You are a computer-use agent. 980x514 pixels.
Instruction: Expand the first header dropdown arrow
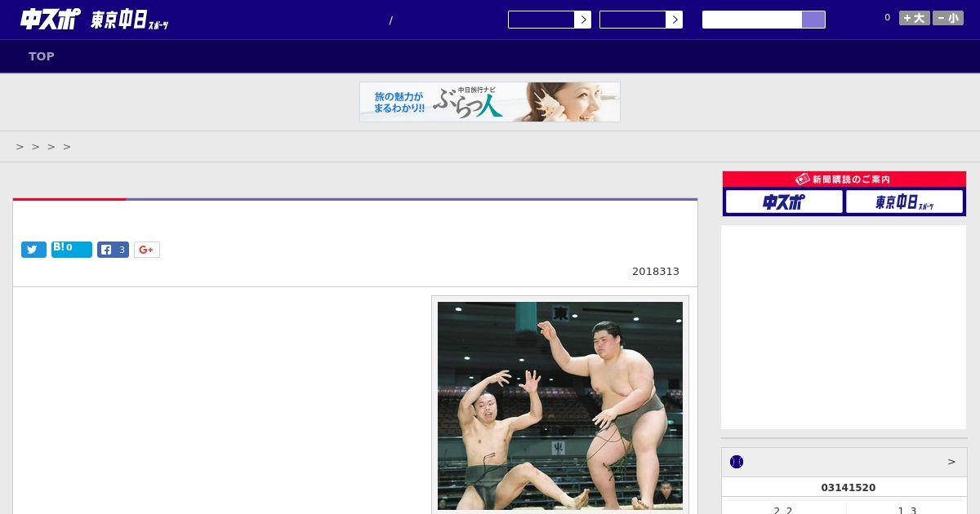[x=582, y=20]
